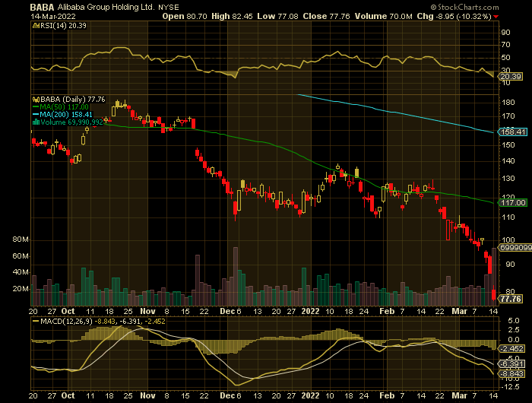Click the 180 price axis label
The width and height of the screenshot is (532, 403).
tap(508, 102)
